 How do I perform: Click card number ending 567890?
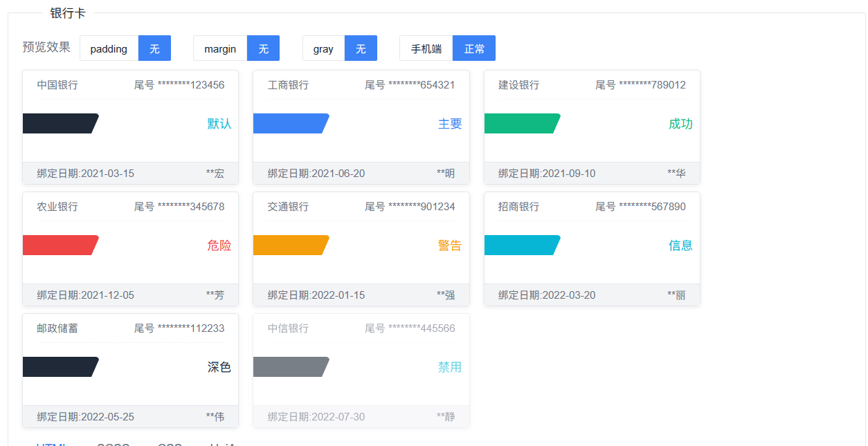point(640,207)
